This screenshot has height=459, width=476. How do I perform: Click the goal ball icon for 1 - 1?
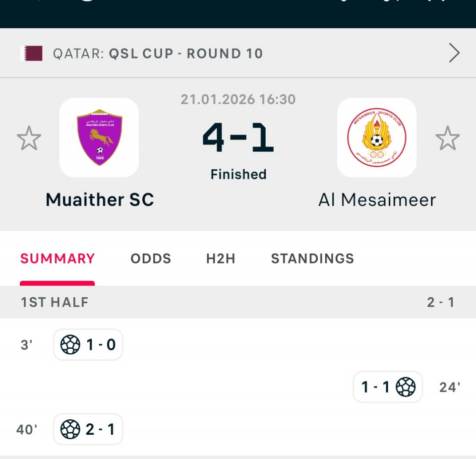(x=406, y=387)
